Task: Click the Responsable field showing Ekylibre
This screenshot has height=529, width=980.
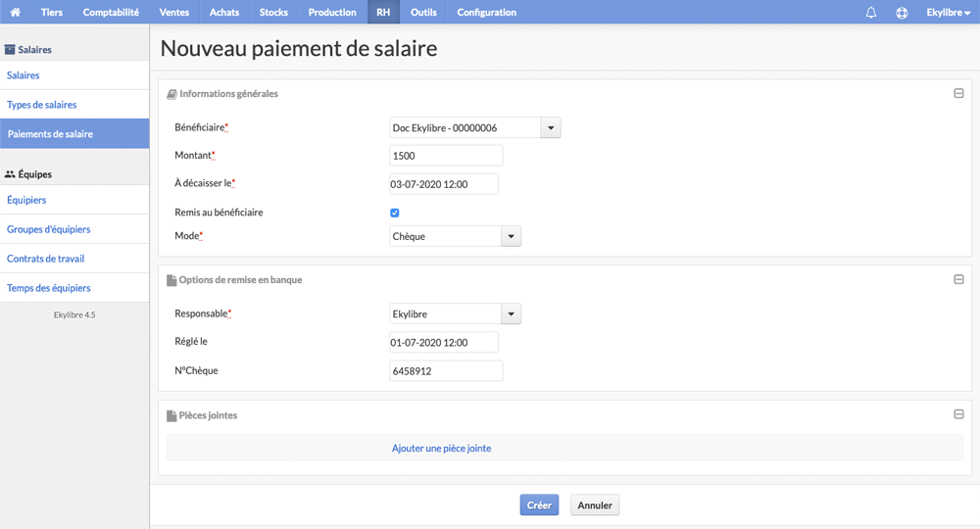Action: (x=445, y=313)
